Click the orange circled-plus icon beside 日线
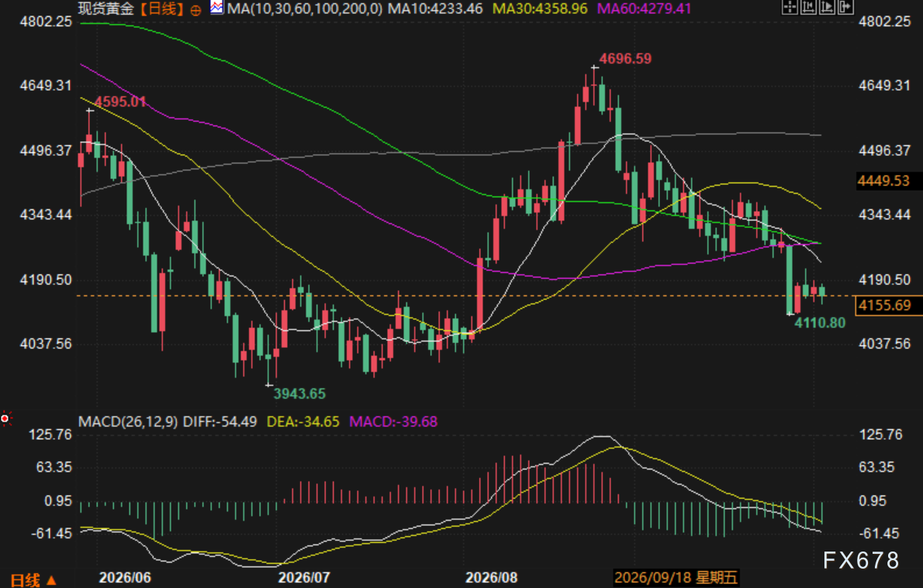This screenshot has width=923, height=588. (x=196, y=9)
